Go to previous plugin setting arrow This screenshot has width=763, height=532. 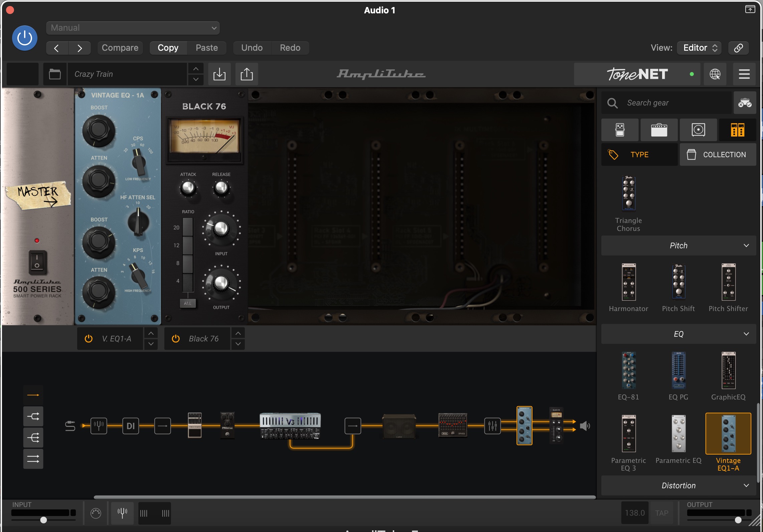click(57, 48)
